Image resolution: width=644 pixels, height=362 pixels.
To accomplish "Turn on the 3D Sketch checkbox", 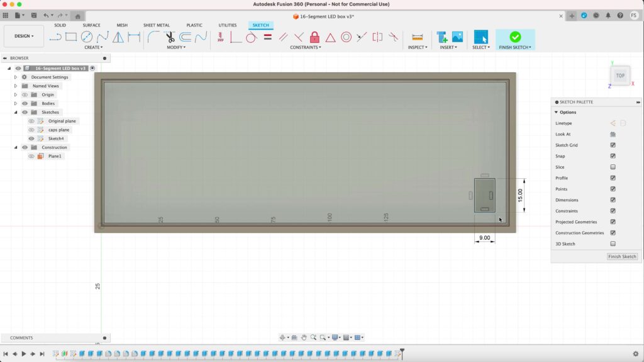I will (613, 244).
